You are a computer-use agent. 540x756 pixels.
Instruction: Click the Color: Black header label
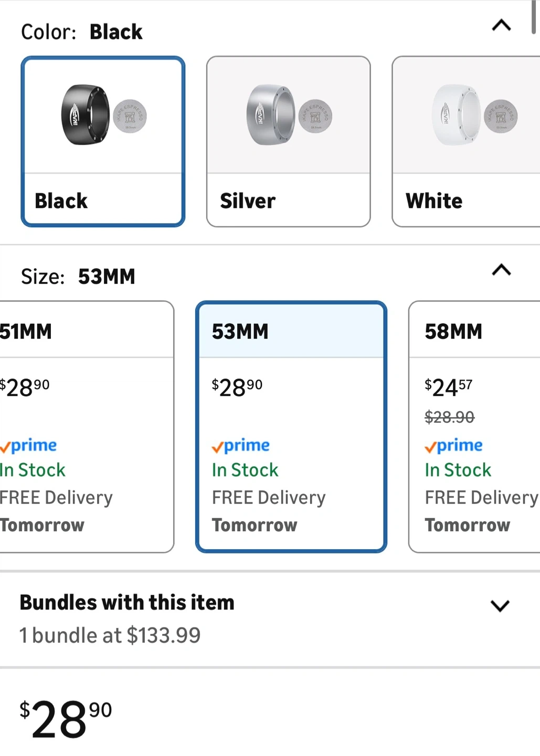coord(82,32)
